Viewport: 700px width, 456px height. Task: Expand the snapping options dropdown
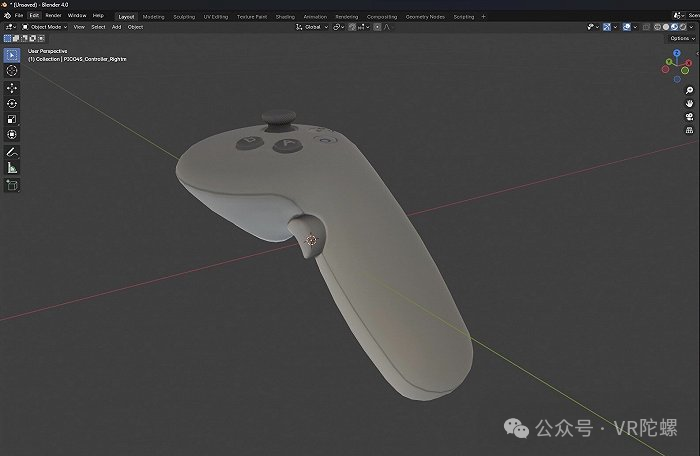tap(363, 27)
